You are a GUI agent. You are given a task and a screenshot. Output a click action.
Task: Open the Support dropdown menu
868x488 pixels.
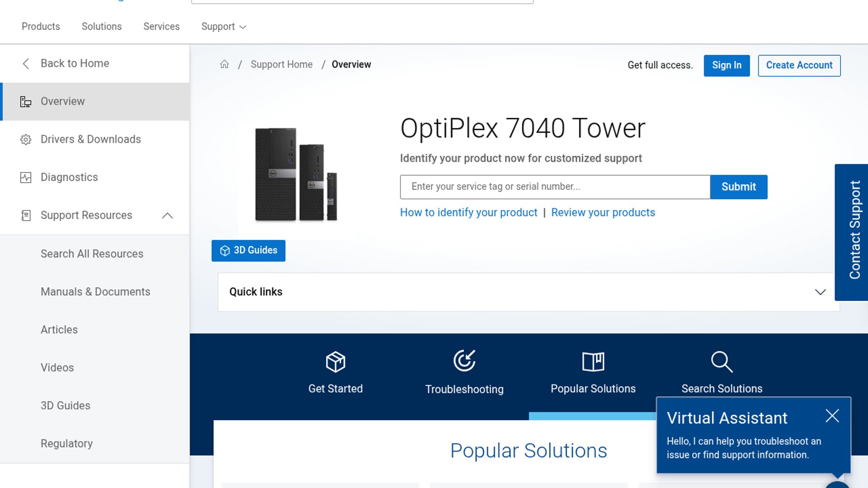(x=224, y=27)
